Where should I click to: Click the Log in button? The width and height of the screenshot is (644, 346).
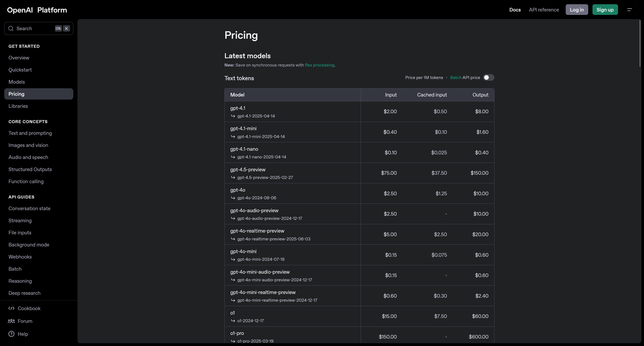coord(577,9)
